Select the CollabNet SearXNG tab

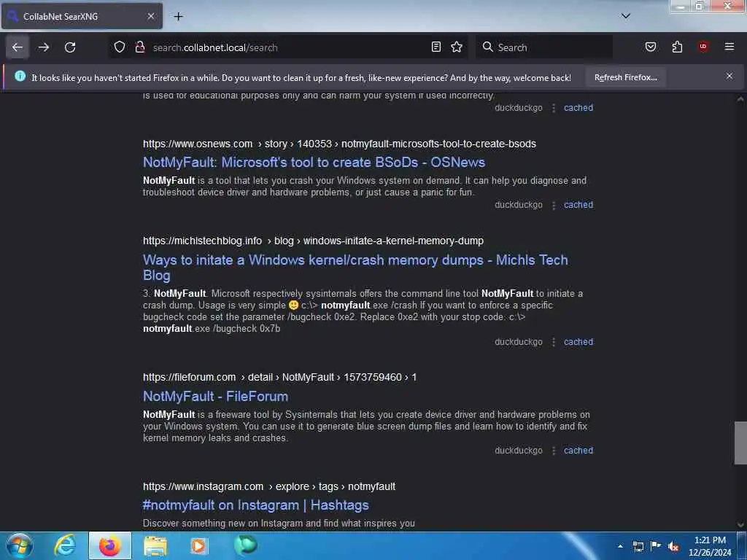82,16
